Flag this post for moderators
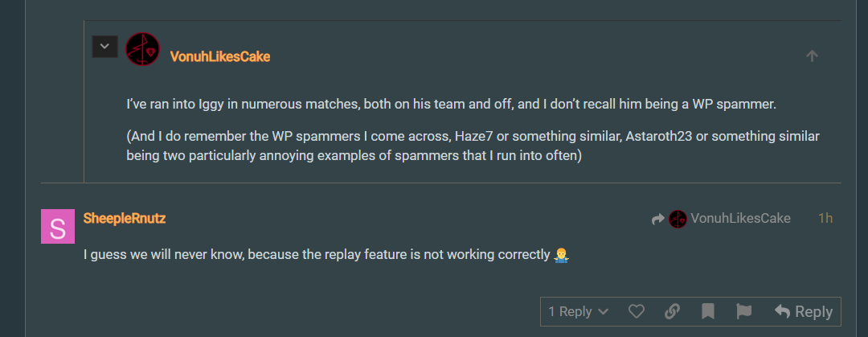 743,311
